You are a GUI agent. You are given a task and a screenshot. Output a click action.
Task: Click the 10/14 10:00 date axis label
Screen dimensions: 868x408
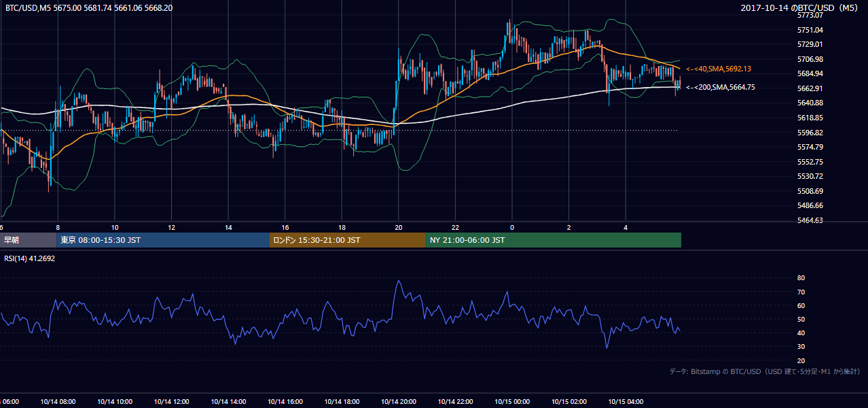[x=115, y=401]
